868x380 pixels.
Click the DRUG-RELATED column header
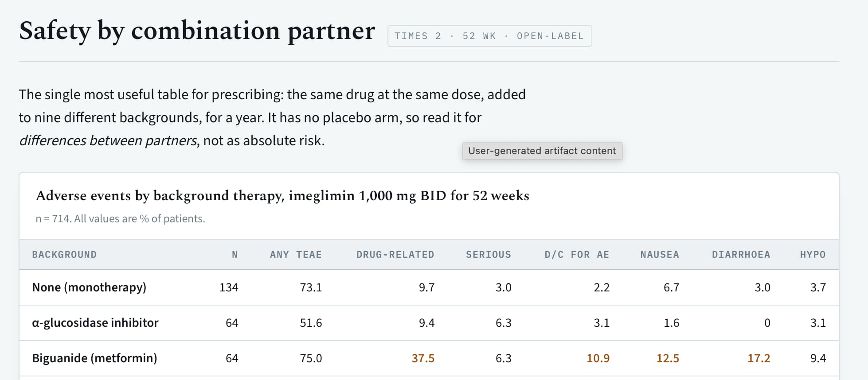(x=395, y=255)
